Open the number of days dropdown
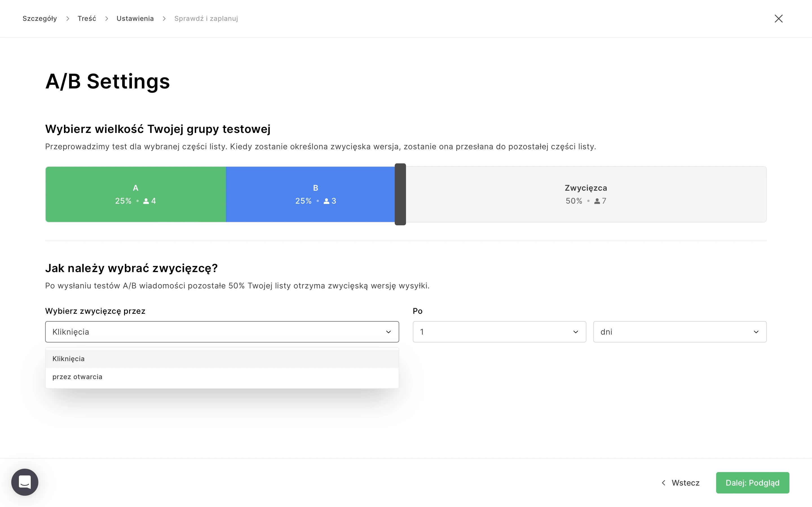Screen dimensions: 812x507 (499, 332)
